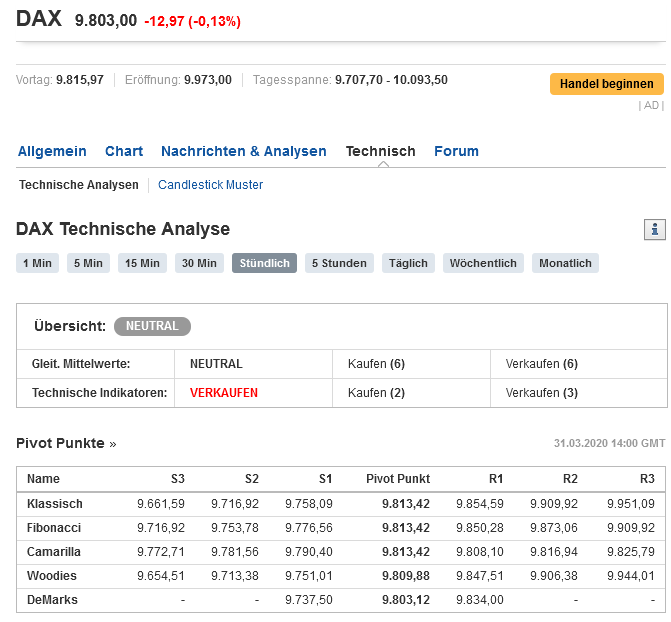Click the red VERKAUFEN indicator text
The image size is (671, 622).
point(224,393)
